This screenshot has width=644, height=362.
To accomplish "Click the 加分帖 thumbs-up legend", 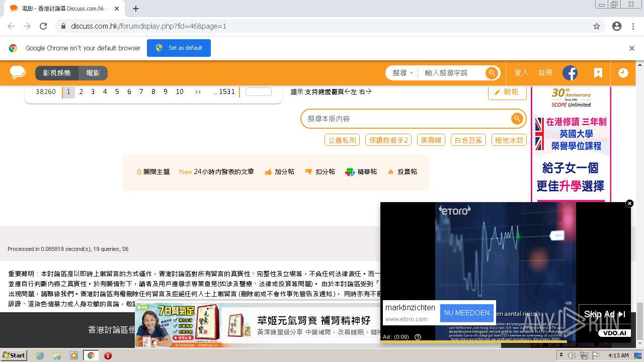I will click(279, 172).
